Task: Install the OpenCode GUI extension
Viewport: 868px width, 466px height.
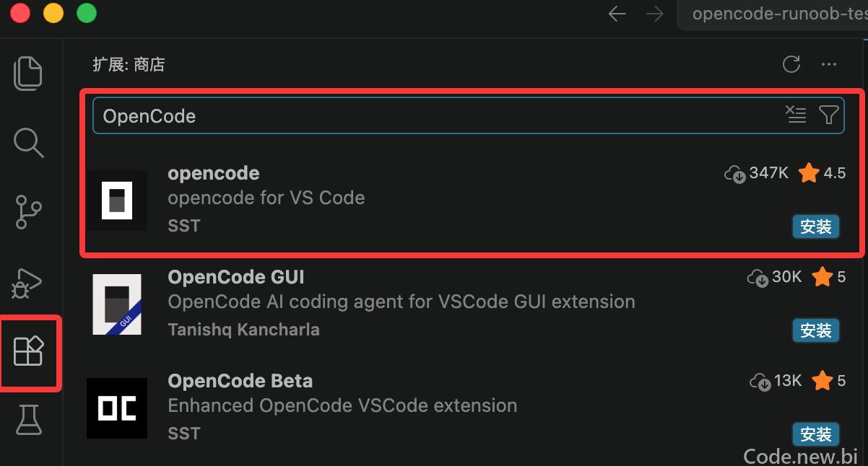Action: pos(816,330)
